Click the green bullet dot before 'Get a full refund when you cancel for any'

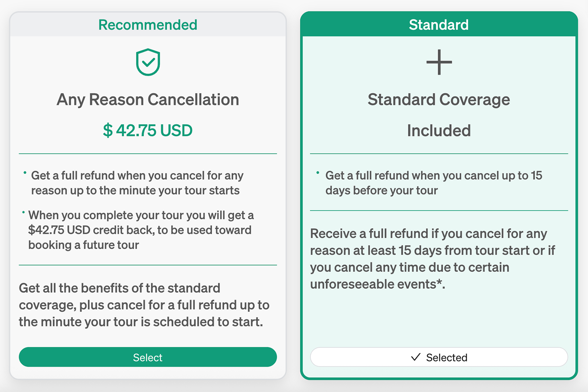tap(25, 172)
